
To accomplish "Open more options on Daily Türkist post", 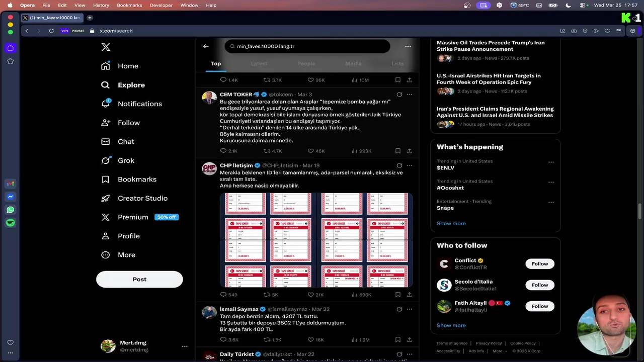I will [x=410, y=354].
